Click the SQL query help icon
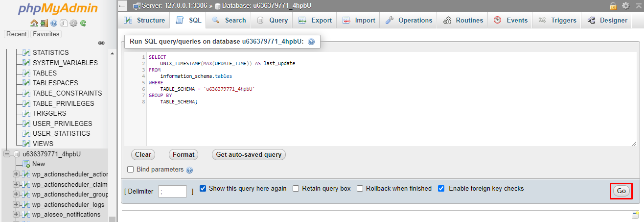The image size is (644, 222). [311, 42]
